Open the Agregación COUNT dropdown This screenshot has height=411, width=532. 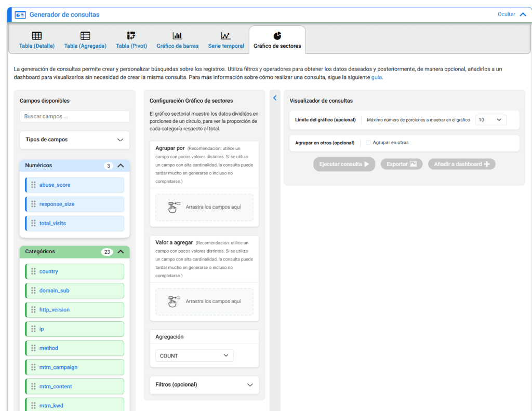pos(194,355)
